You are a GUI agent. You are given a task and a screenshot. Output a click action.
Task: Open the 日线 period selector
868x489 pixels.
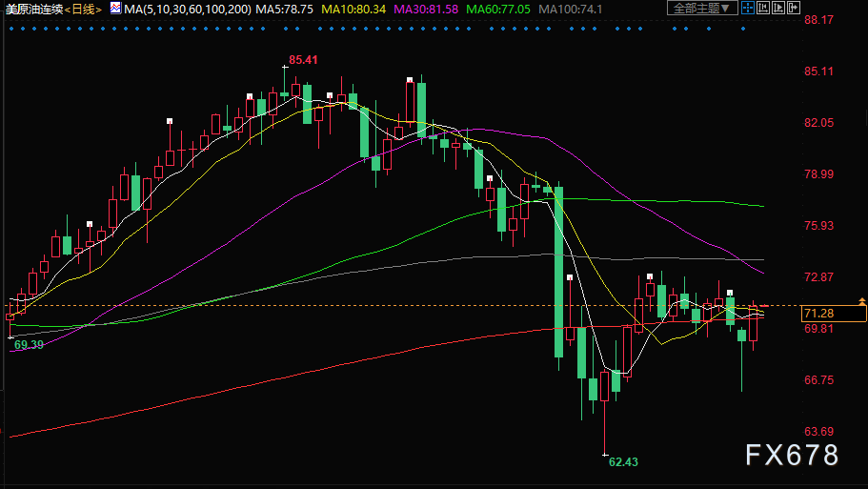coord(83,9)
